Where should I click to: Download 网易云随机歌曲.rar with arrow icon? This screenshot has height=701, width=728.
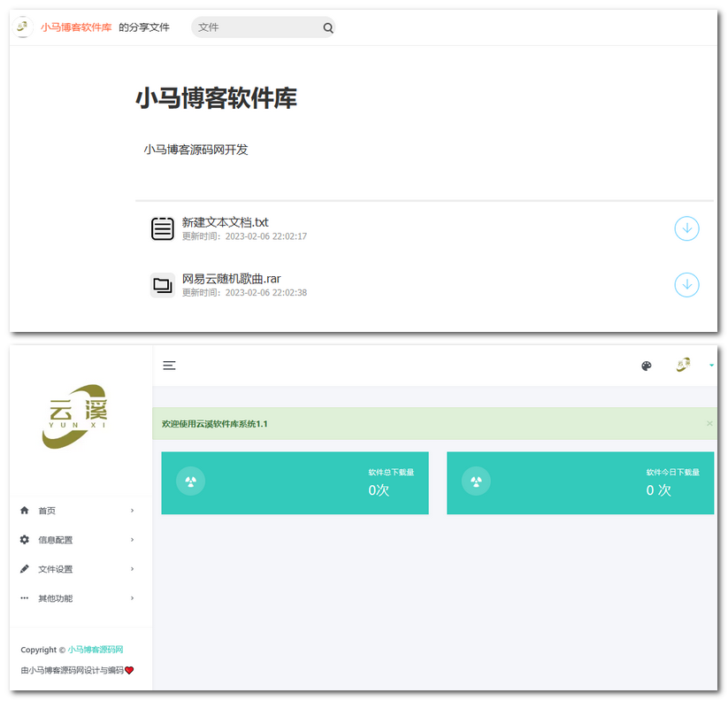click(686, 284)
